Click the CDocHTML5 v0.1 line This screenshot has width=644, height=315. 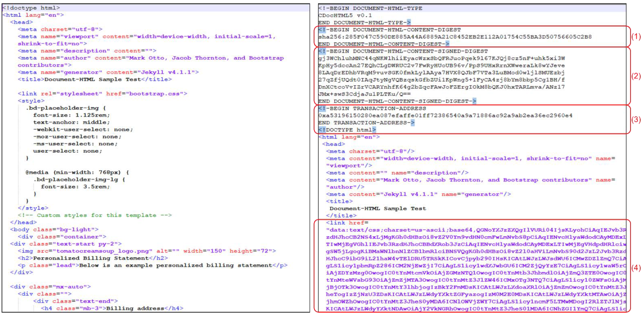point(345,16)
